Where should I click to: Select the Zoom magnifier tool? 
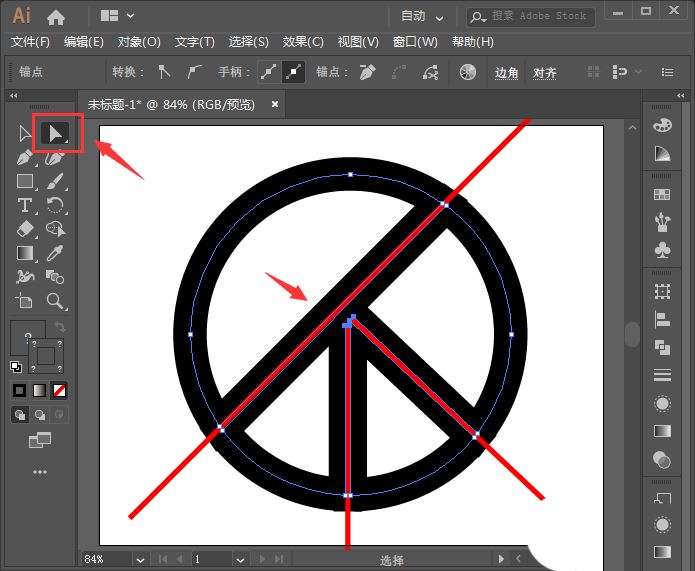click(x=57, y=301)
